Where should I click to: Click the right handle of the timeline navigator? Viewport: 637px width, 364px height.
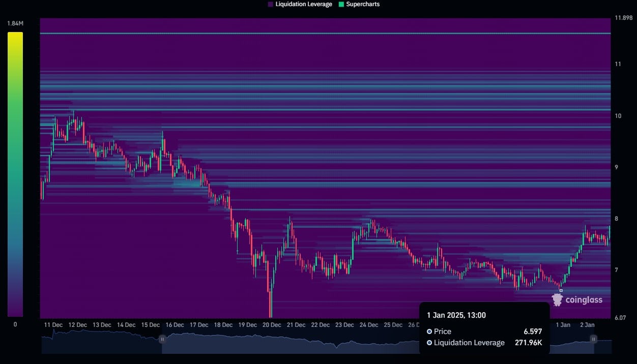(x=593, y=339)
